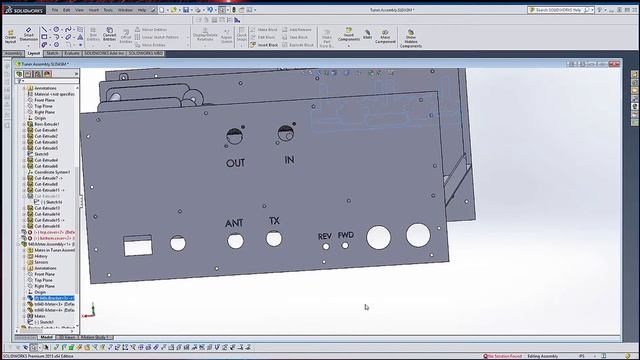The height and width of the screenshot is (360, 640).
Task: Open the FeatureManager design tree tab
Action: pyautogui.click(x=19, y=74)
